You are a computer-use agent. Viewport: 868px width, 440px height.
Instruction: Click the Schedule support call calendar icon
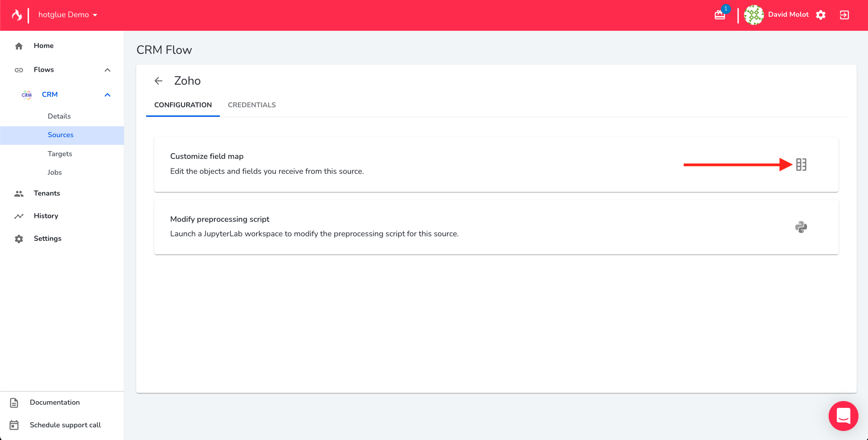click(14, 425)
